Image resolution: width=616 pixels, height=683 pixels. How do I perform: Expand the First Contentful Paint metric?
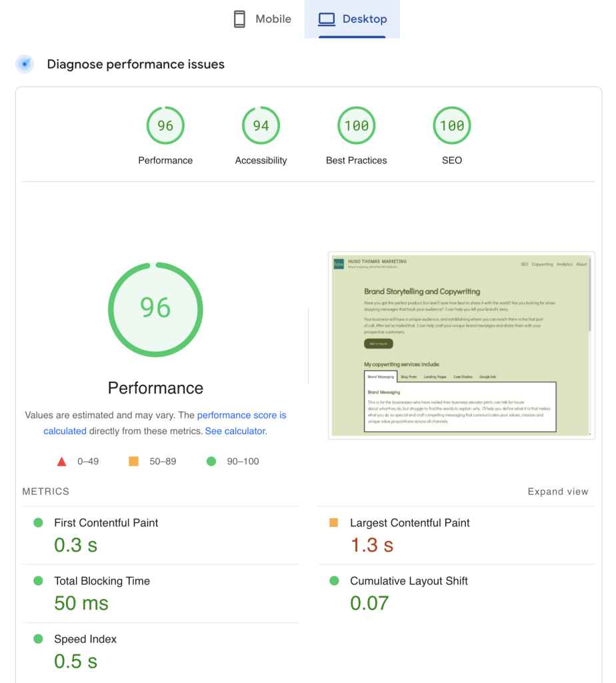tap(106, 523)
